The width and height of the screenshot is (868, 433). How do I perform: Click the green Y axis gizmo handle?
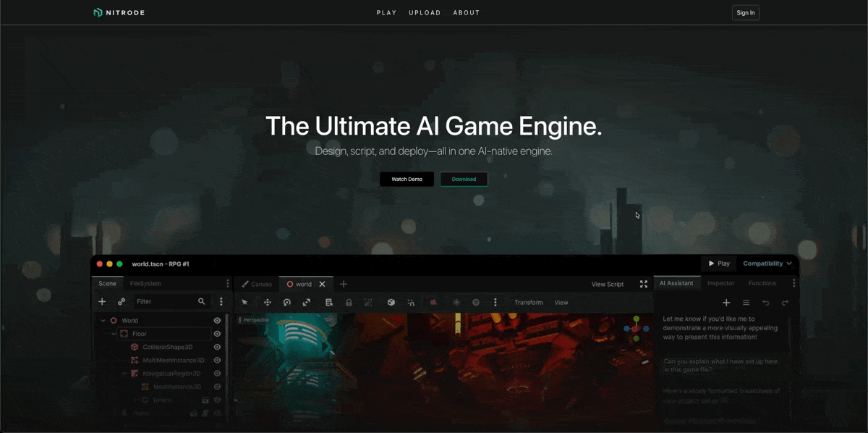637,319
